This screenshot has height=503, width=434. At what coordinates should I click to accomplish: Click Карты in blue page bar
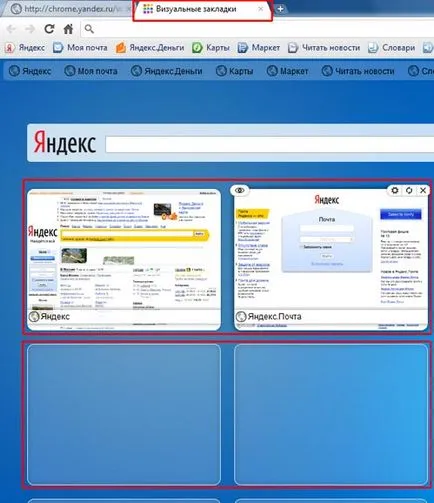[x=235, y=71]
